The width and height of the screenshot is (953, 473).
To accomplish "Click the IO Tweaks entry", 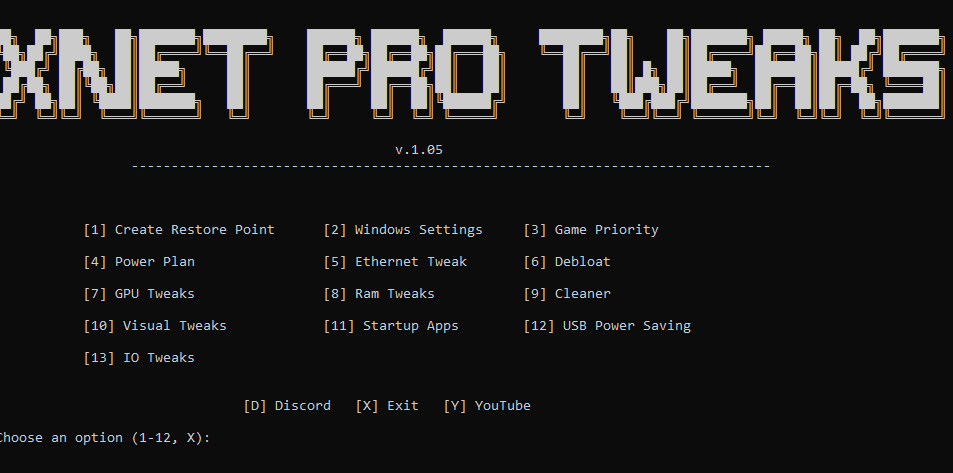I will click(139, 358).
